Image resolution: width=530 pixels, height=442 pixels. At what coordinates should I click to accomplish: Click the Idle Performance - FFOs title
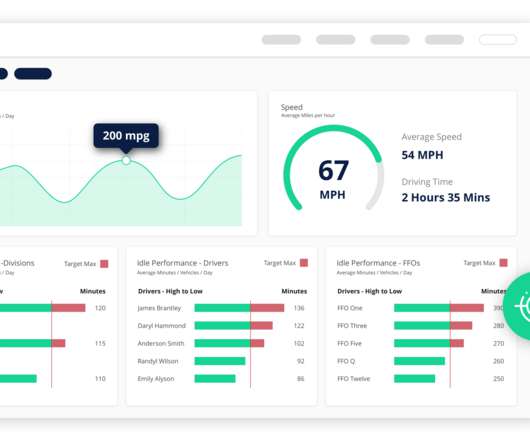click(378, 263)
